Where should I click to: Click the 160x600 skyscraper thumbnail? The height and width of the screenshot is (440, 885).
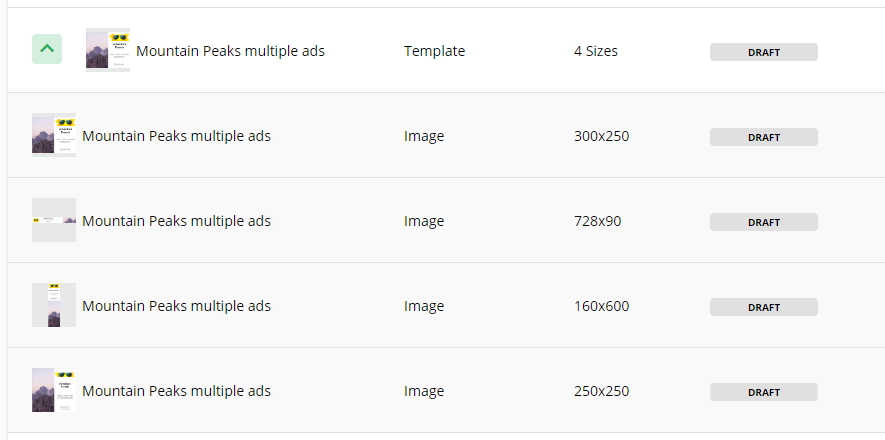pos(54,305)
